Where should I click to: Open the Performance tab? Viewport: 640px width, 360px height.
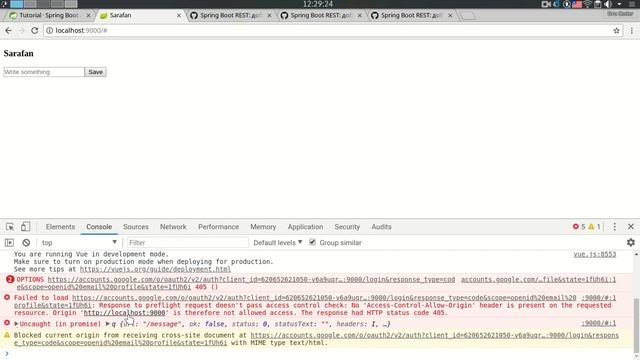218,227
